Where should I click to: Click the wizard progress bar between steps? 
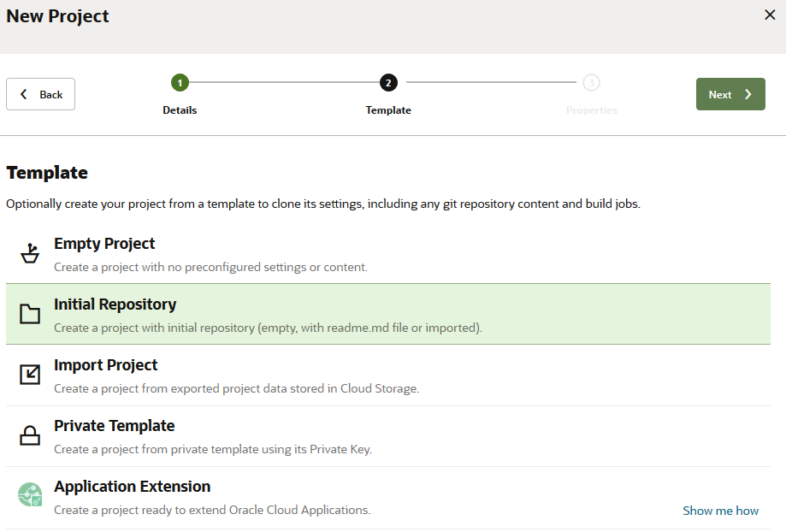[282, 83]
